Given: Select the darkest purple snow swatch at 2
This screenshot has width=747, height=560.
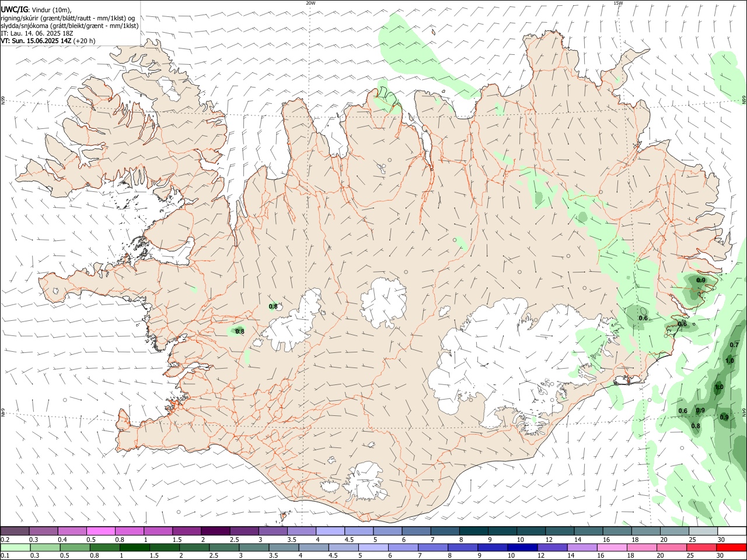Looking at the screenshot, I should pyautogui.click(x=215, y=531).
